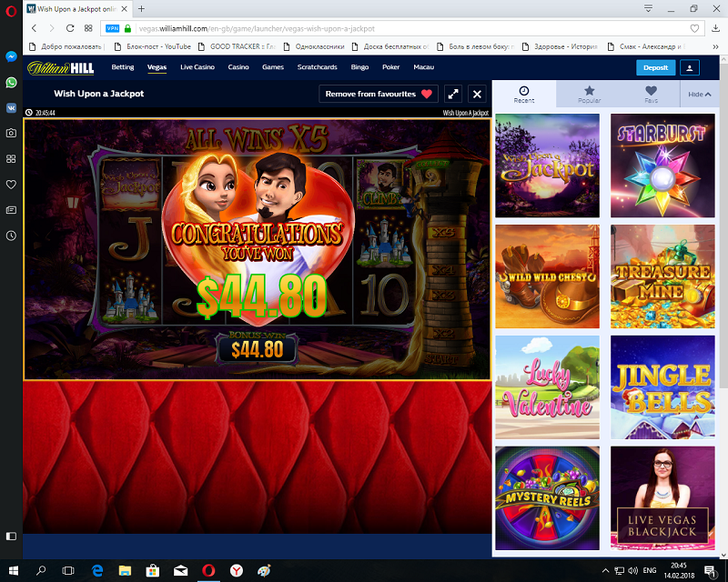
Task: Open the Opera tab menu icon
Action: coord(648,8)
